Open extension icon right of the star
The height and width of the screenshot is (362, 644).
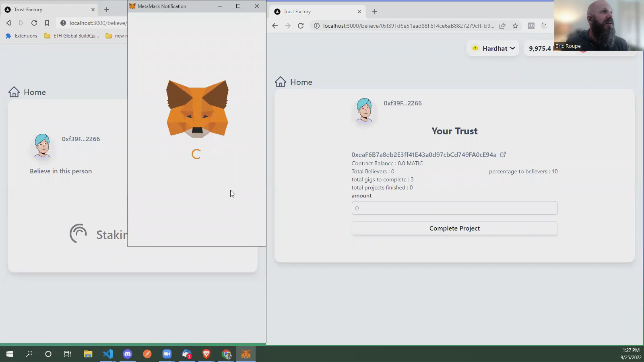pyautogui.click(x=531, y=26)
